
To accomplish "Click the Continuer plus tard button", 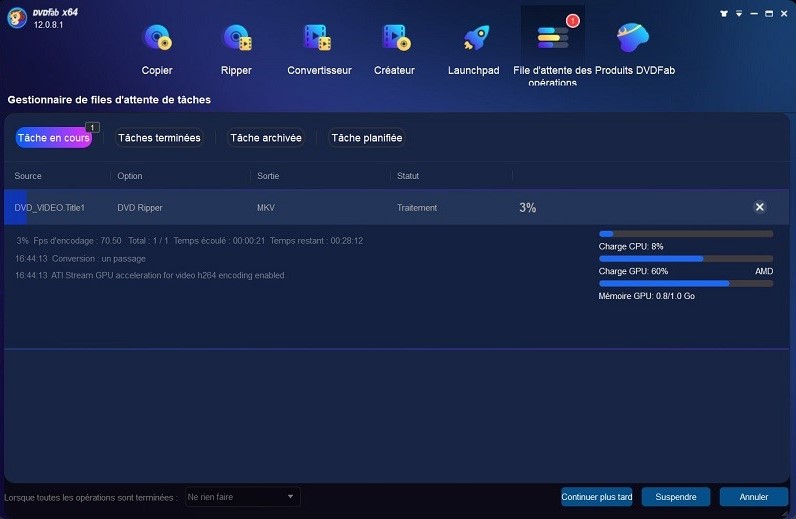I will tap(596, 497).
